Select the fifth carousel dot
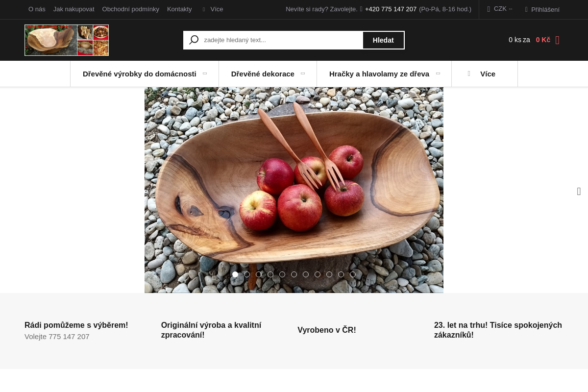 tap(282, 274)
